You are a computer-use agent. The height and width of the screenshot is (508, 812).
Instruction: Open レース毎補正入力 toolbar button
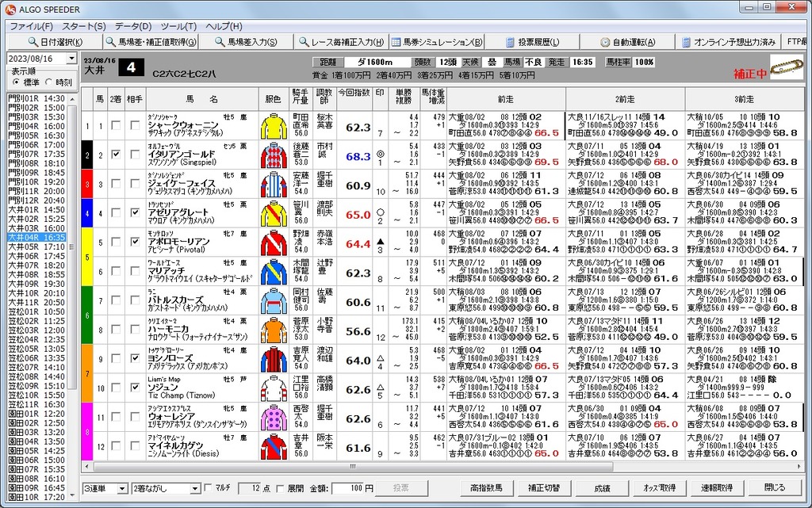point(341,42)
